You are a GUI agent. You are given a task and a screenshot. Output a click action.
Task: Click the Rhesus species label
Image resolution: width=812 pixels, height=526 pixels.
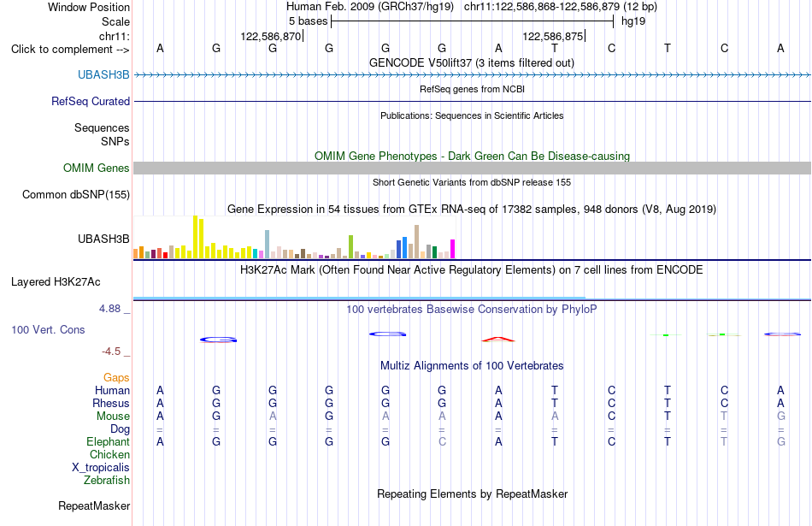tap(111, 403)
